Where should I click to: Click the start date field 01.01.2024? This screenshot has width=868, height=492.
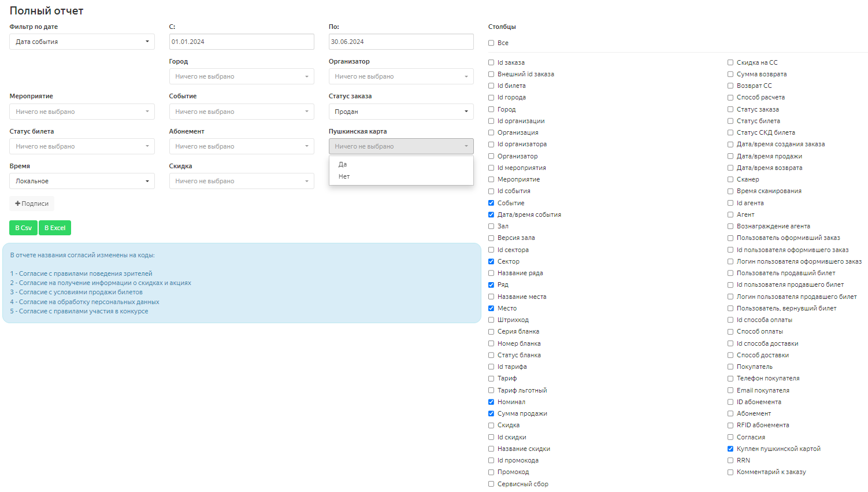241,42
